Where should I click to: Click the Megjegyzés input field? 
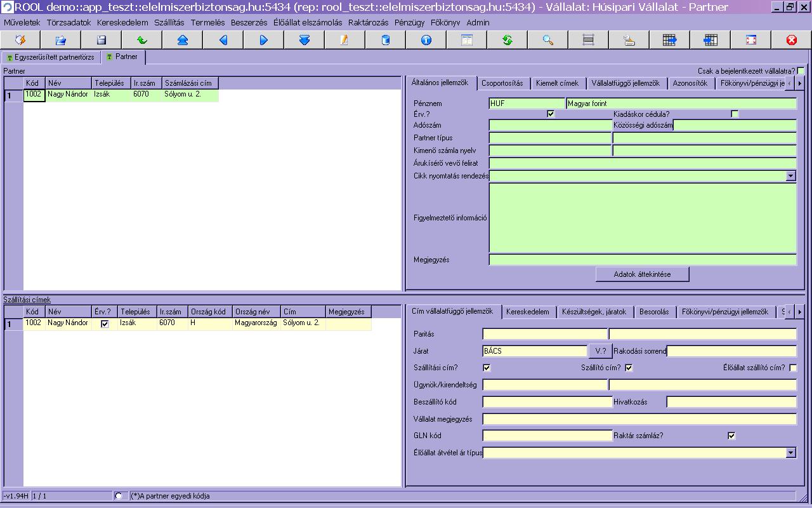[643, 260]
